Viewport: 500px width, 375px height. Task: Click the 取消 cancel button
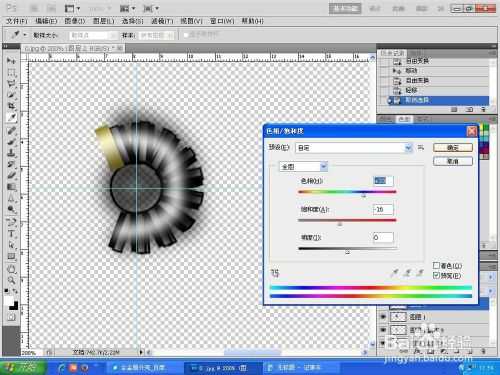coord(453,161)
